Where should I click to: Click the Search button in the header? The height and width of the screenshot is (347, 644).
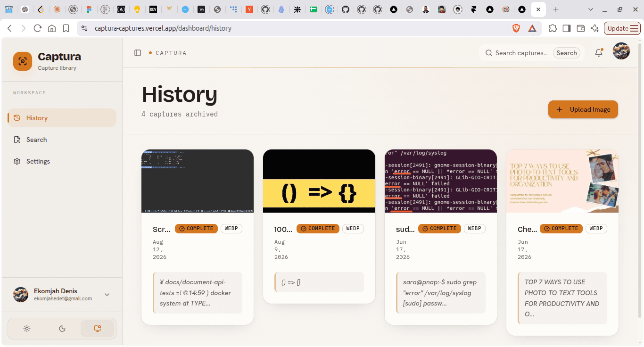[567, 53]
